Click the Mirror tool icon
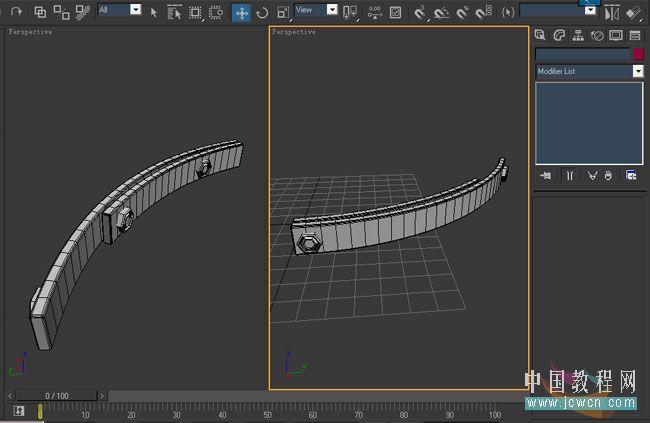The width and height of the screenshot is (650, 423). point(612,13)
